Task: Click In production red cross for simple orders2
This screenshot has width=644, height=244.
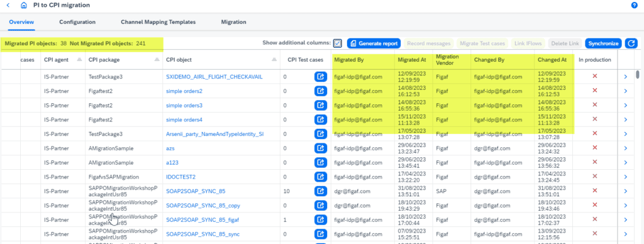Action: coord(594,91)
